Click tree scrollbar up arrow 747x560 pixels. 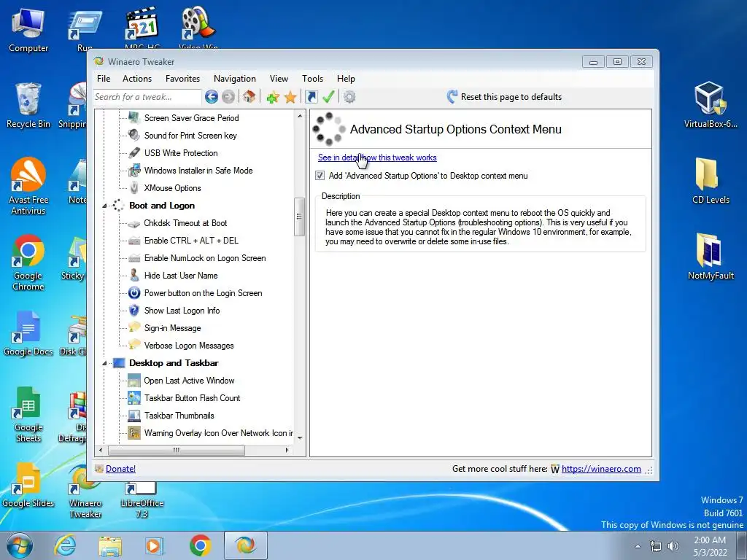[300, 116]
